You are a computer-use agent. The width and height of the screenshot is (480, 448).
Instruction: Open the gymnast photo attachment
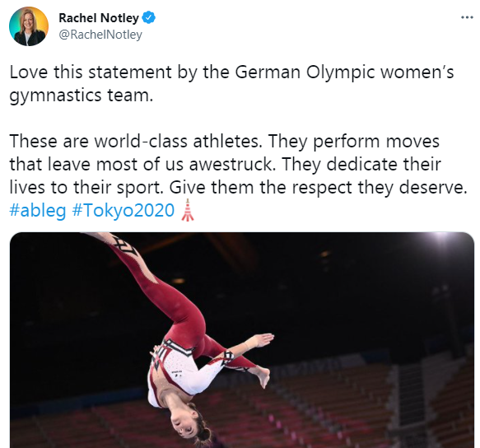pos(242,340)
